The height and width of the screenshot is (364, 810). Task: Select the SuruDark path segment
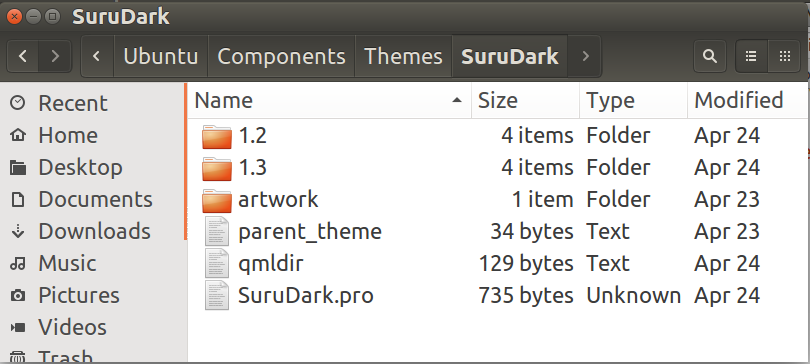click(510, 56)
